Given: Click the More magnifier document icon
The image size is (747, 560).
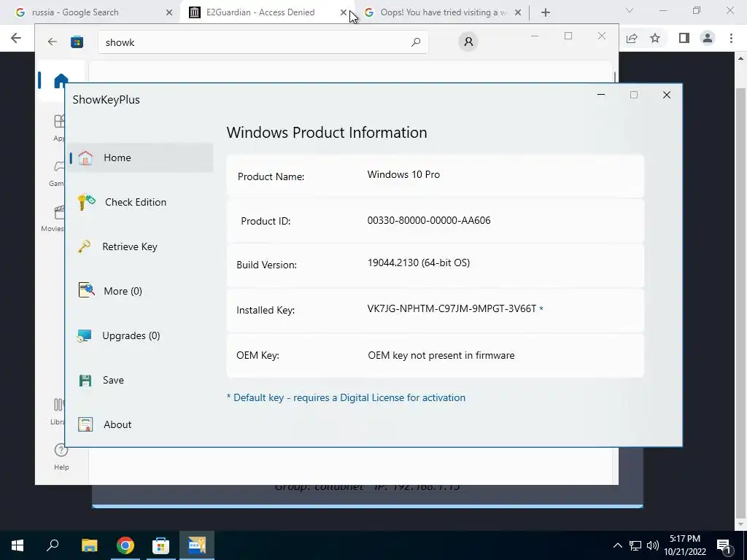Looking at the screenshot, I should point(86,289).
